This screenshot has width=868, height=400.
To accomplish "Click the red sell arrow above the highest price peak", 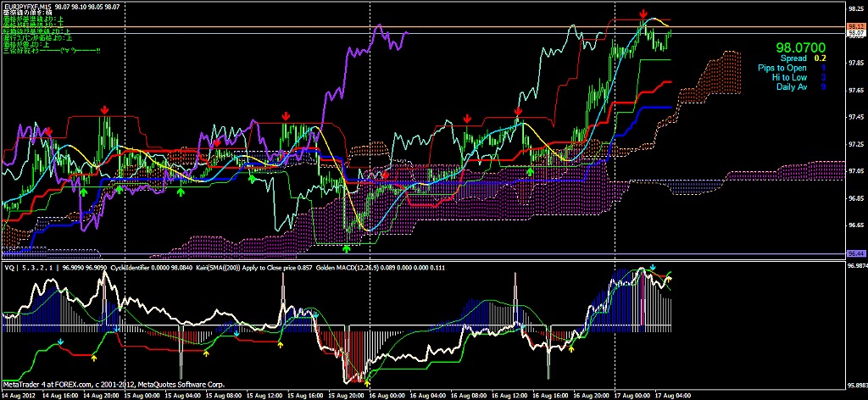I will tap(644, 14).
